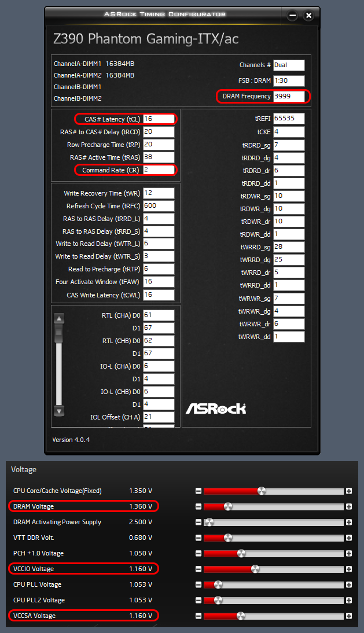Click the tWRRD_dg field showing 25
This screenshot has width=364, height=633.
tap(289, 260)
